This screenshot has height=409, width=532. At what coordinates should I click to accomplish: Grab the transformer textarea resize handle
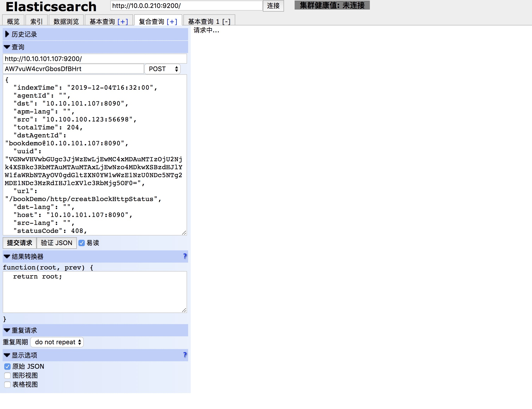(x=184, y=310)
